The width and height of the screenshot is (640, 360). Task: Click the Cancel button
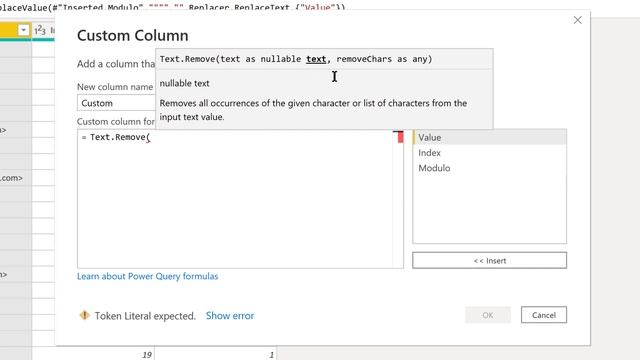[544, 315]
